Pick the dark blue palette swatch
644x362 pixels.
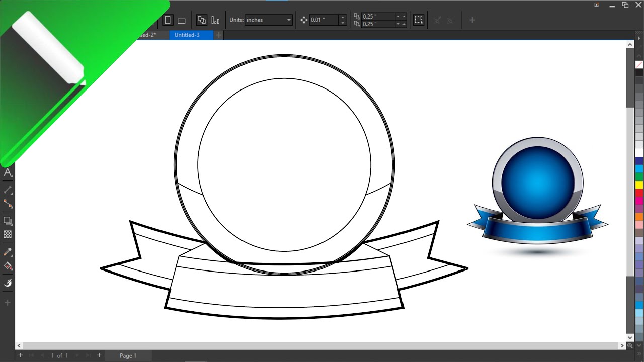click(639, 160)
